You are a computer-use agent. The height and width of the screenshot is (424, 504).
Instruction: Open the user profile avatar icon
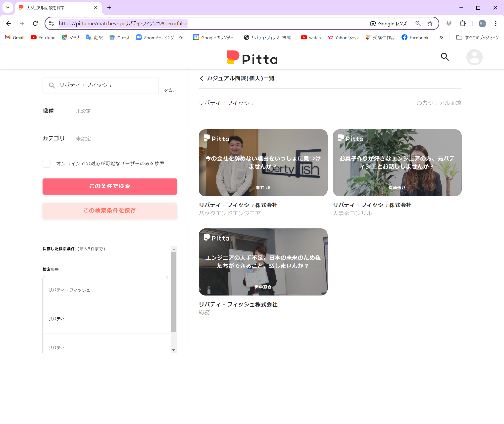coord(474,57)
